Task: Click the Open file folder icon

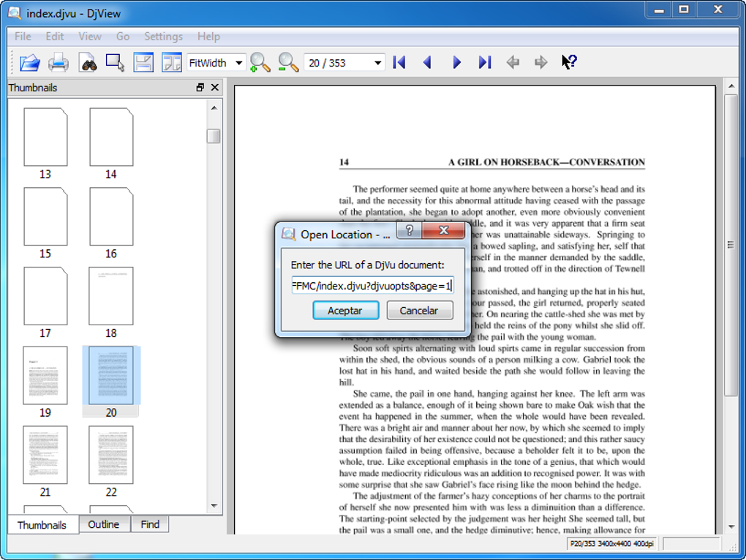Action: point(29,63)
